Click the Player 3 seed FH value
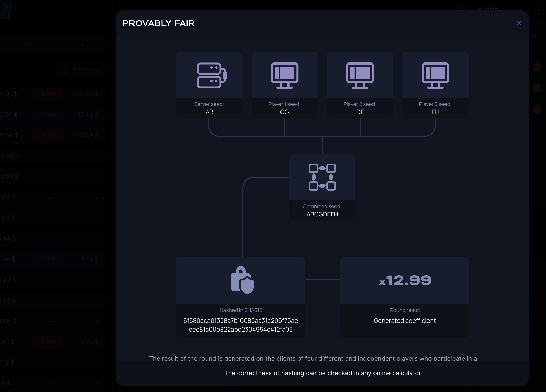 435,112
